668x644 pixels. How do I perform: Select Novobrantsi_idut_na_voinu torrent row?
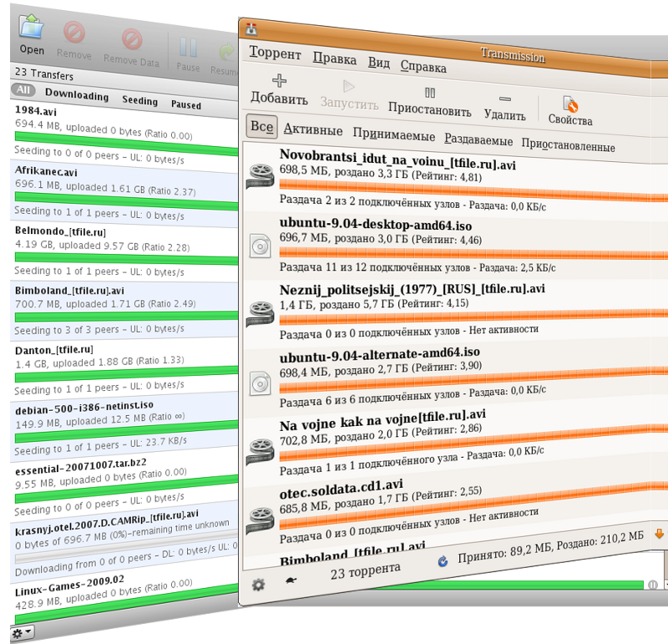[455, 180]
